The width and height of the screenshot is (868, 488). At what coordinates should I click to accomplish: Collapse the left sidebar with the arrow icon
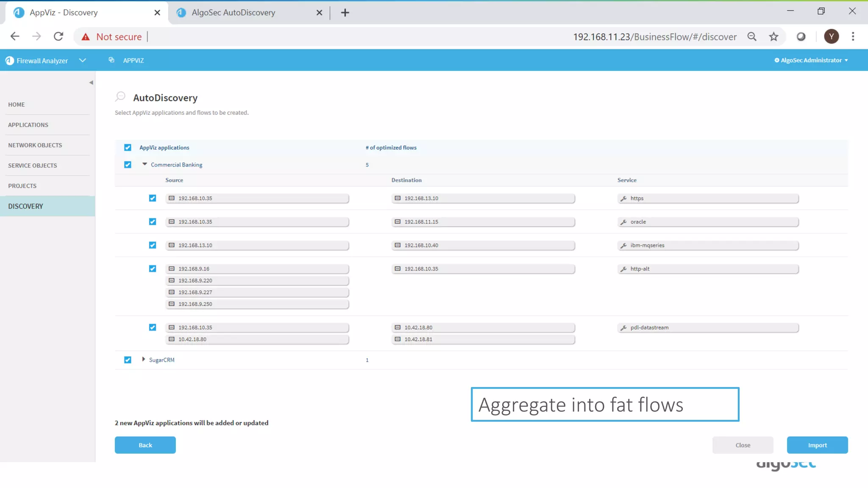(91, 83)
